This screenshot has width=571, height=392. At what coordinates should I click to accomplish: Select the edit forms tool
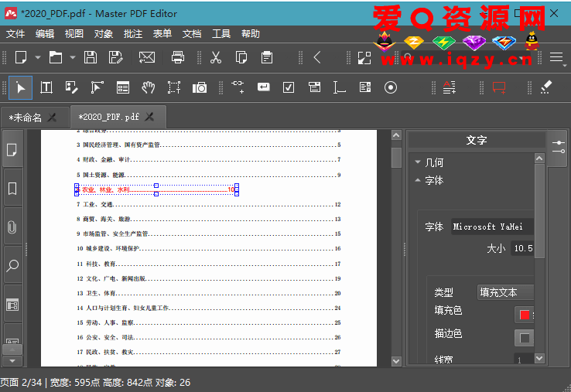pyautogui.click(x=123, y=87)
